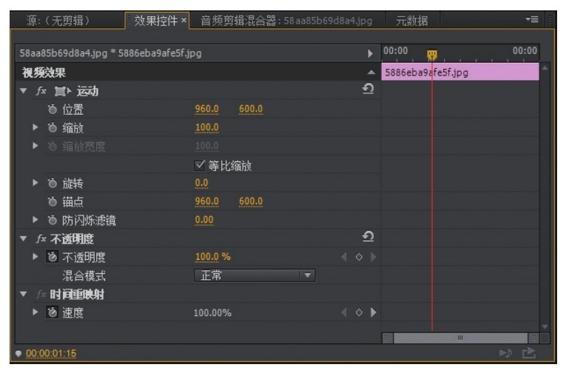Close the 效果控件 tab
Screen dimensions: 566x373
(x=184, y=20)
